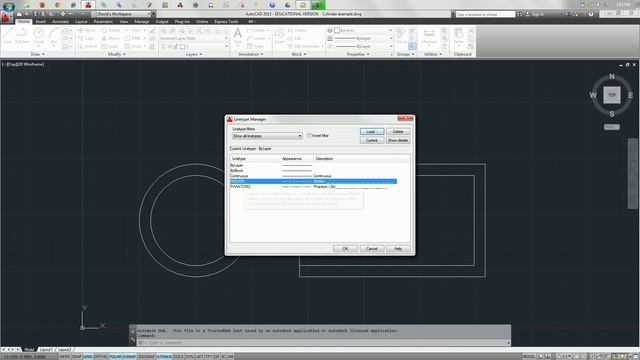
Task: Choose the Stretch tool
Action: tap(87, 46)
